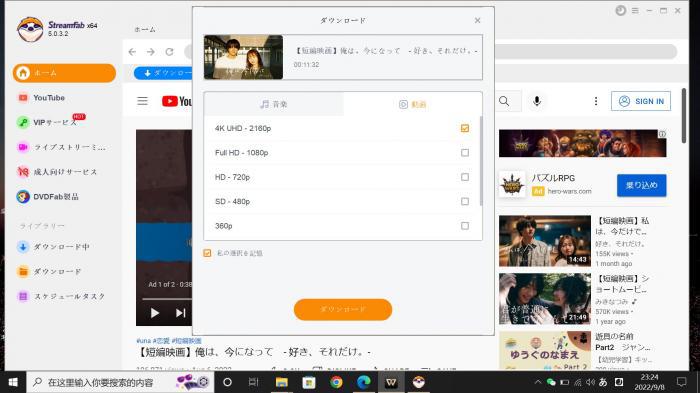Uncheck the 4K UHD - 2160p checkbox

pyautogui.click(x=465, y=128)
